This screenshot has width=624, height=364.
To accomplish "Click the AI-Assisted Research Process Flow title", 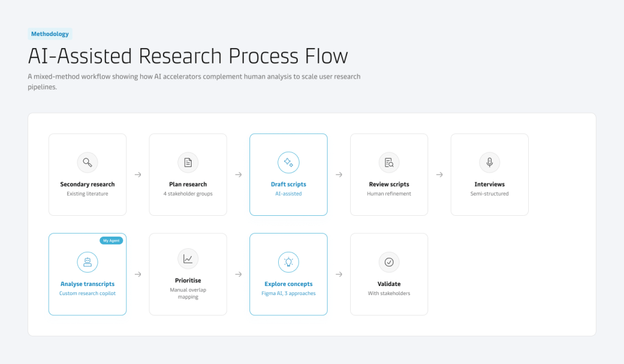I will 188,55.
